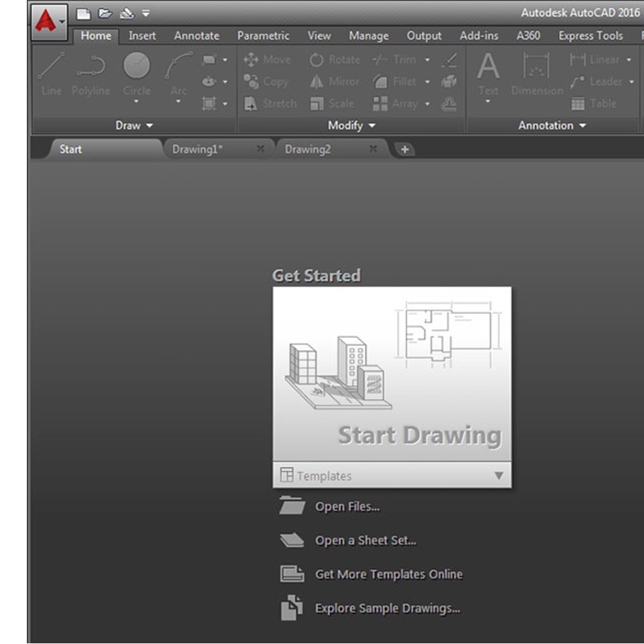Expand the Draw panel dropdown
Image resolution: width=644 pixels, height=644 pixels.
(x=134, y=125)
